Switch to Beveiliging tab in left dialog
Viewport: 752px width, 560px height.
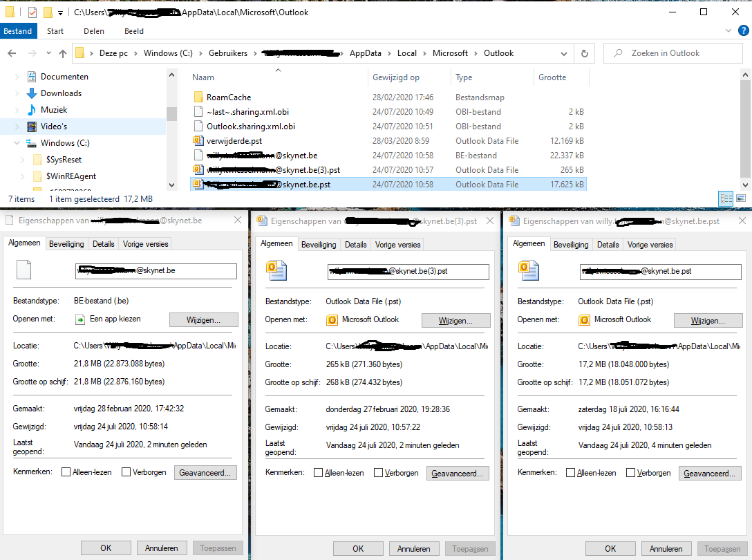[66, 244]
